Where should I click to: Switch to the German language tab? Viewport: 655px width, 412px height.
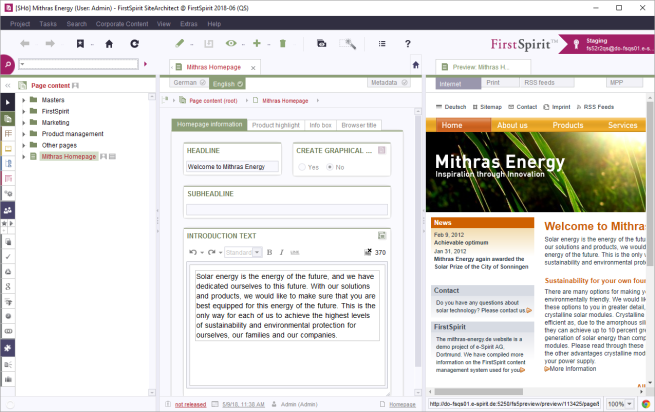point(189,83)
